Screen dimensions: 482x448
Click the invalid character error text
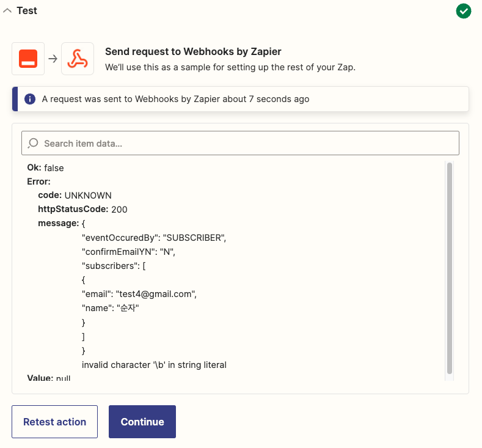click(154, 365)
